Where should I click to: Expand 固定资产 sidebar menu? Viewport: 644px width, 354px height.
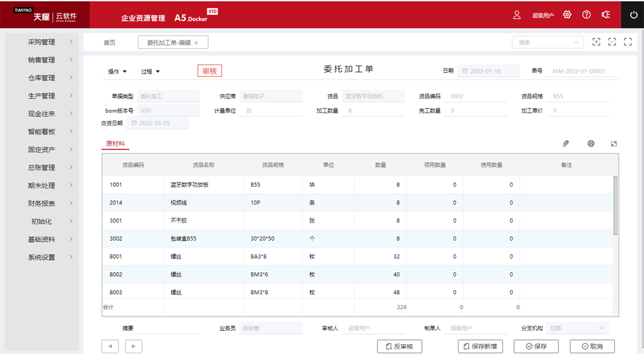coord(41,149)
